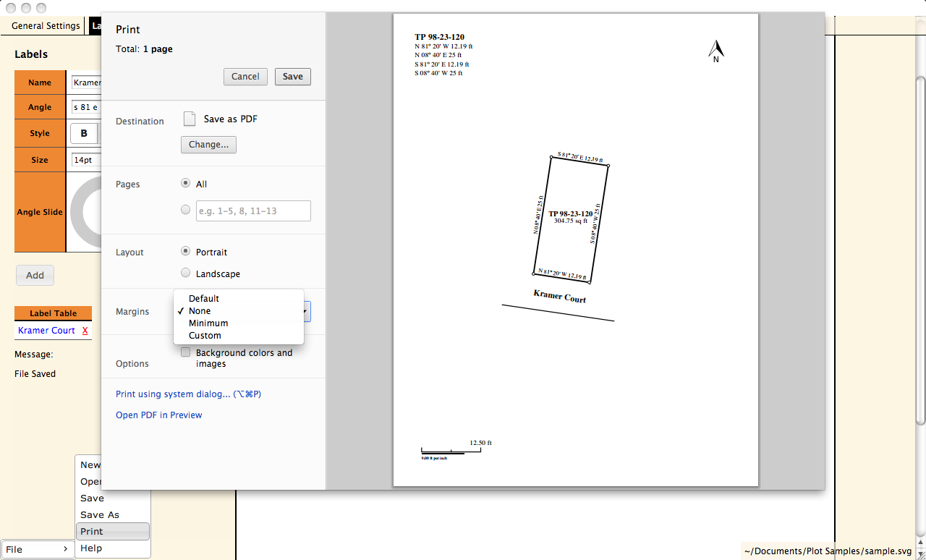This screenshot has width=926, height=560.
Task: Choose "Default" in the Margins list
Action: (x=203, y=298)
